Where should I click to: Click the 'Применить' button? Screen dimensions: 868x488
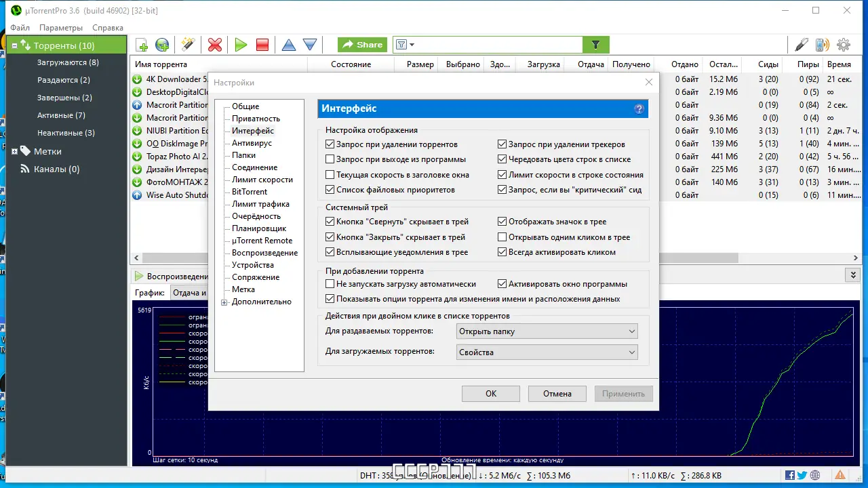tap(623, 393)
